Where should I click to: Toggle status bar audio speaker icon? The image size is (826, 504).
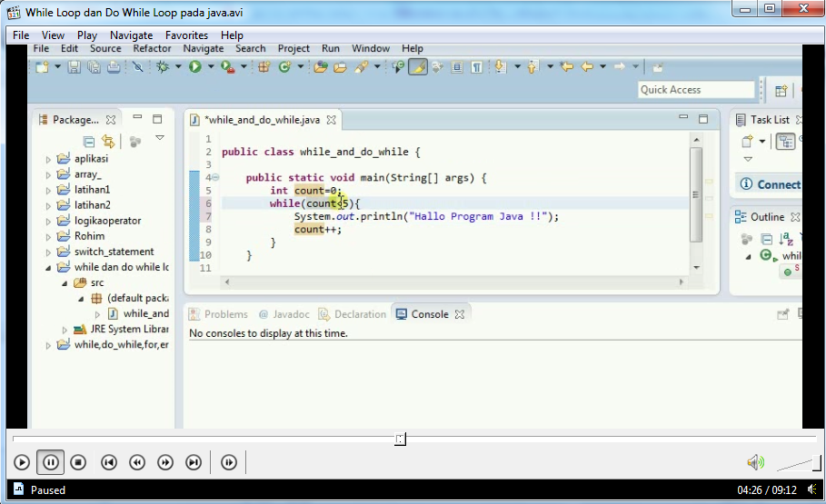click(x=811, y=489)
